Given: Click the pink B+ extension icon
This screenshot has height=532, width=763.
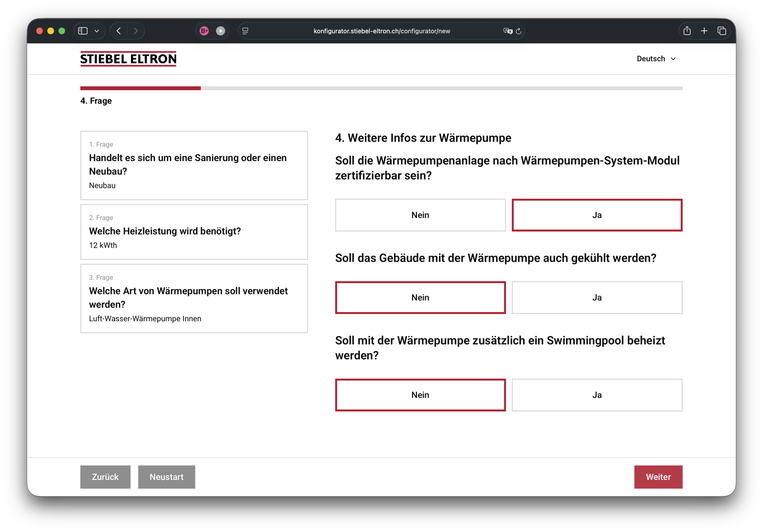Looking at the screenshot, I should point(204,31).
